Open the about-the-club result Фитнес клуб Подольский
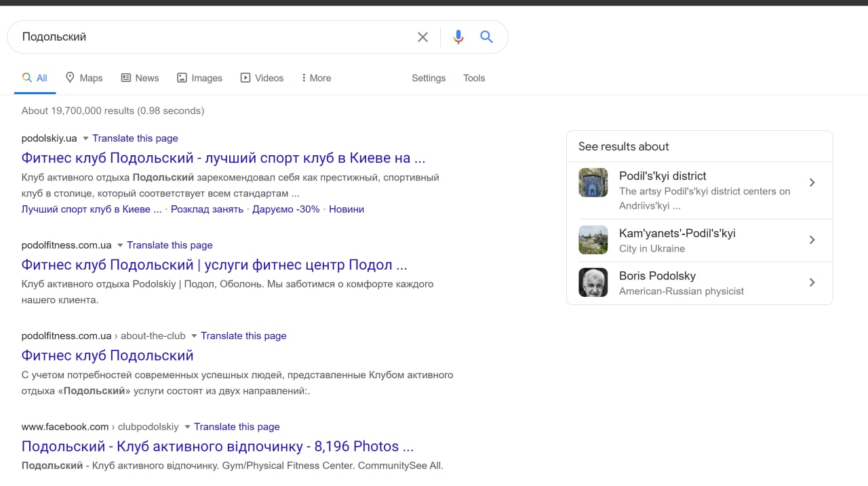This screenshot has height=486, width=868. [107, 356]
